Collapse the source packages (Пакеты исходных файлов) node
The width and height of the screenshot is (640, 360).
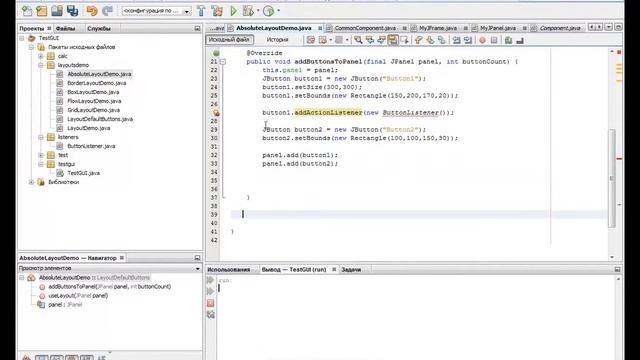(31, 47)
